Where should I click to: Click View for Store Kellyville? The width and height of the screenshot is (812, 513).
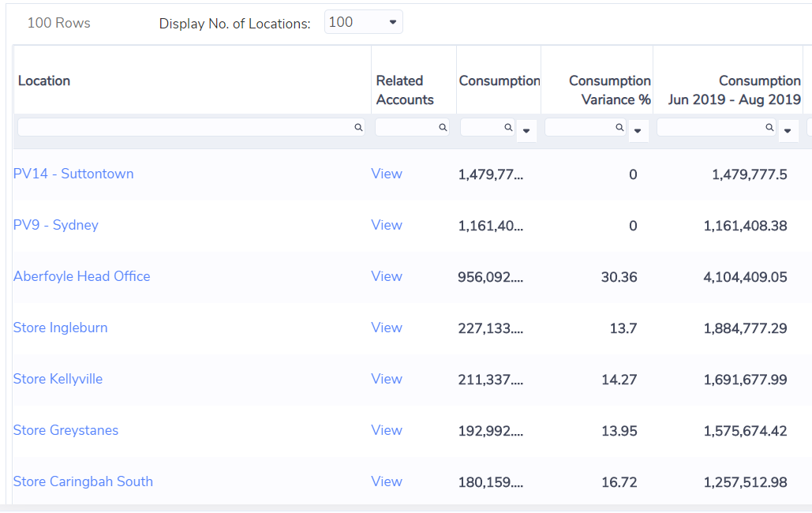(x=387, y=379)
